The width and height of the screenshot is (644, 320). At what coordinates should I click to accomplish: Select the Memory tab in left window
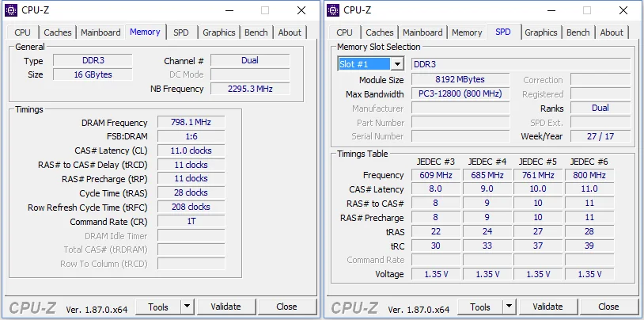tap(145, 32)
